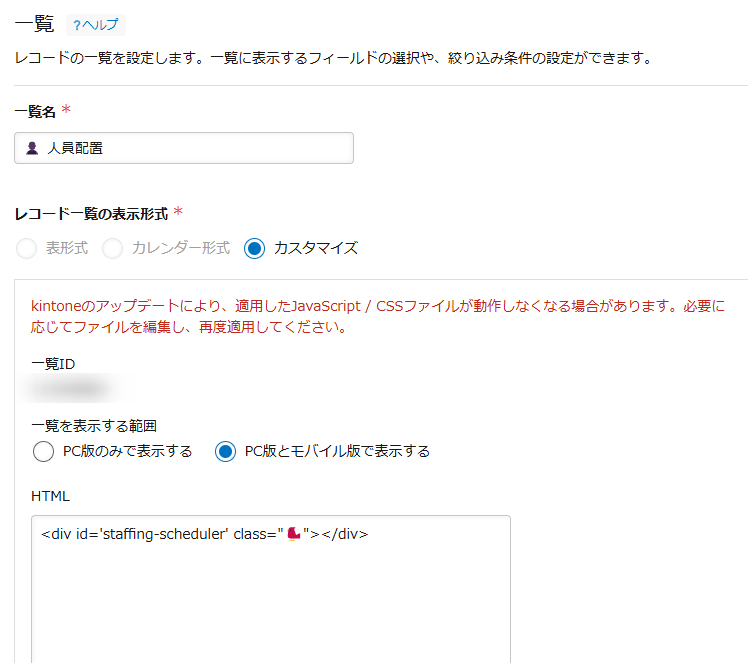
Task: Select the カレンダー形式 radio button
Action: coord(113,248)
